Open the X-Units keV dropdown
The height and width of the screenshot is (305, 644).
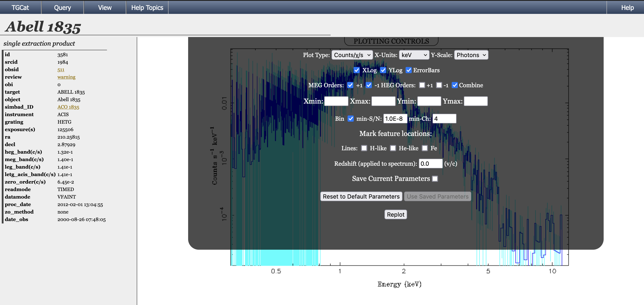(x=414, y=55)
